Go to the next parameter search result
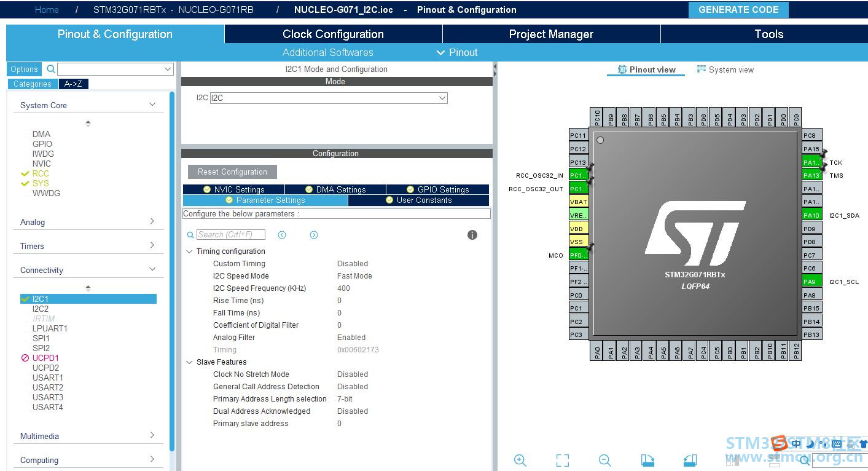 click(x=314, y=235)
